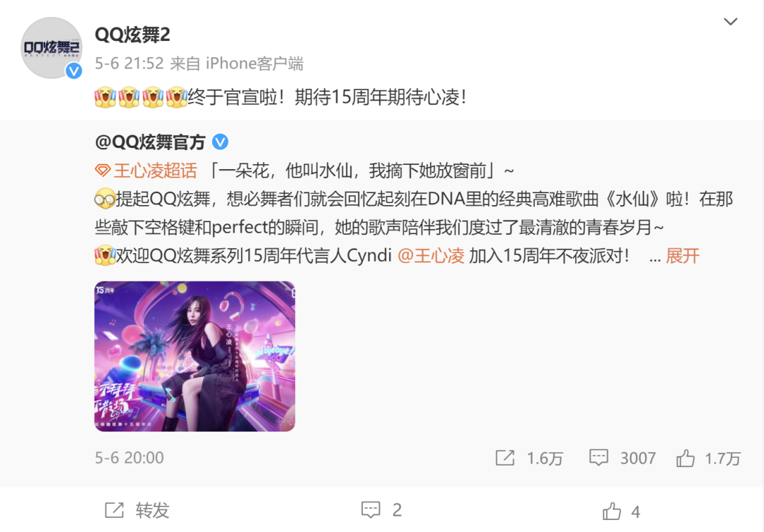Click the 转发 repost button
Screen dimensions: 764x532
pyautogui.click(x=137, y=510)
